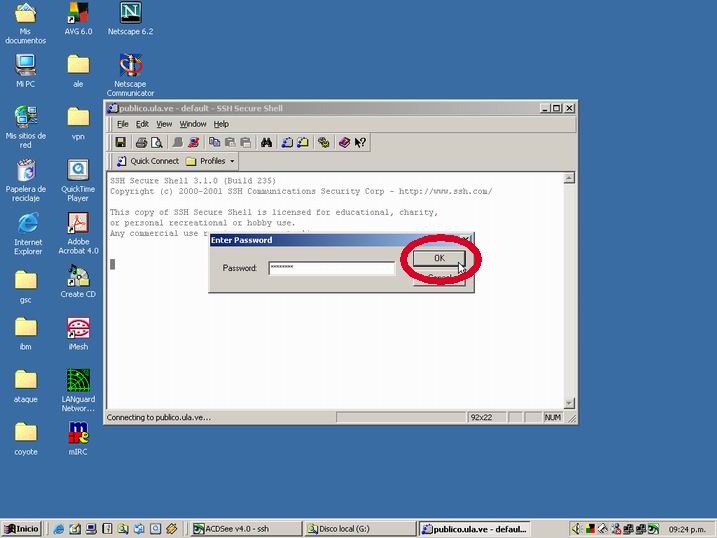Click the clock showing 09:24 p.m.

pos(687,529)
